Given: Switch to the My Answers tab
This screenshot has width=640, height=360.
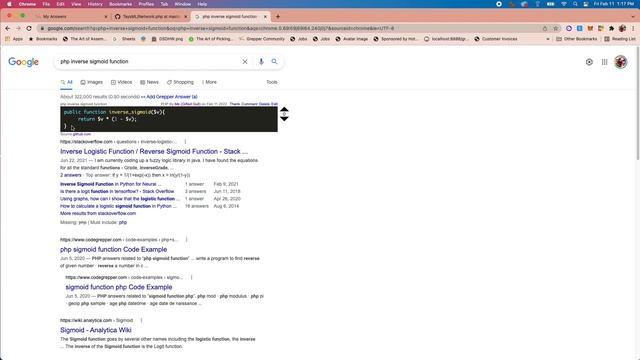Looking at the screenshot, I should (x=70, y=16).
